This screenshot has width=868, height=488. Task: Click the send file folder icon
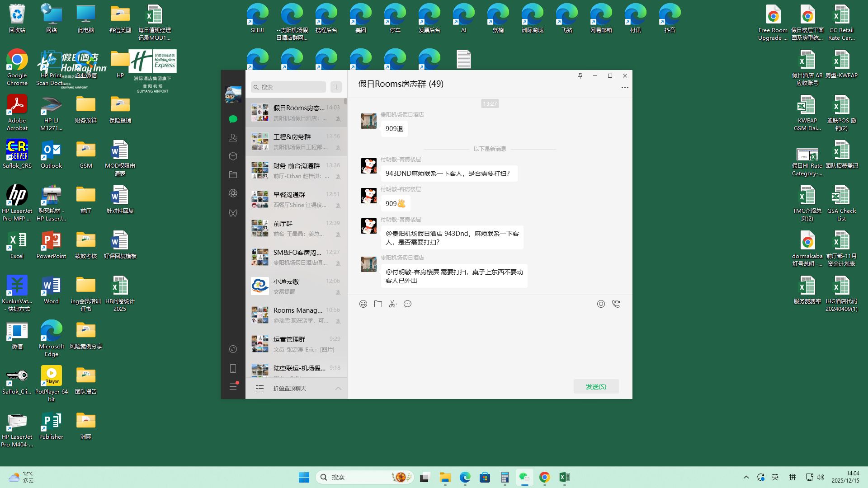[378, 304]
